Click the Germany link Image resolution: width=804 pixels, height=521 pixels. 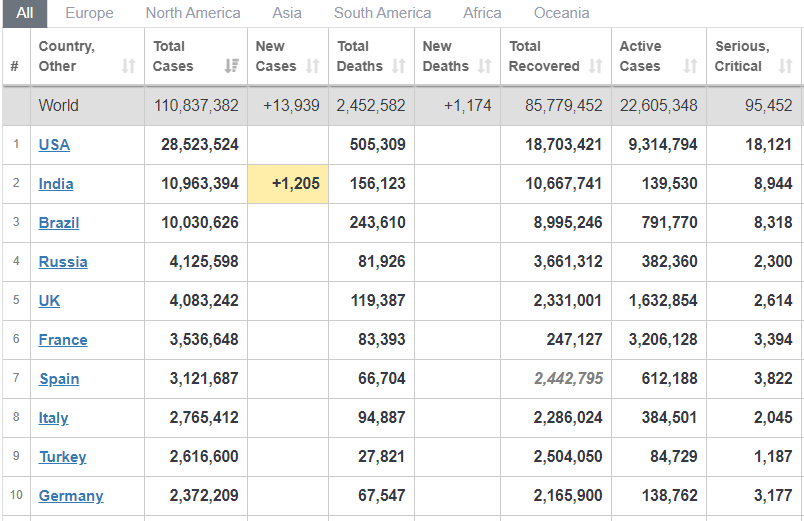[x=71, y=496]
